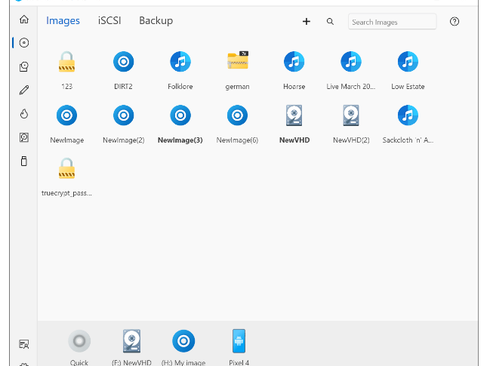The height and width of the screenshot is (366, 490).
Task: Select the Pixel 4 Android device
Action: [x=239, y=347]
